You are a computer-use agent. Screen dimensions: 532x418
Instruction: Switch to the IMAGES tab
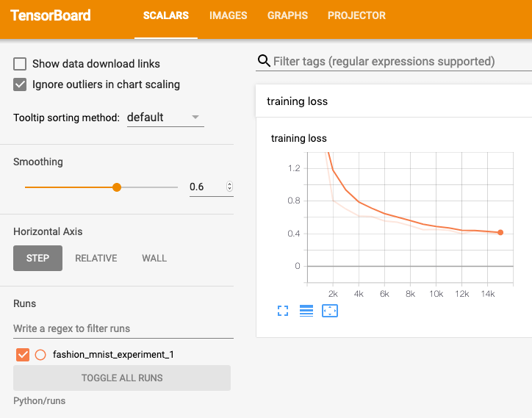click(228, 15)
